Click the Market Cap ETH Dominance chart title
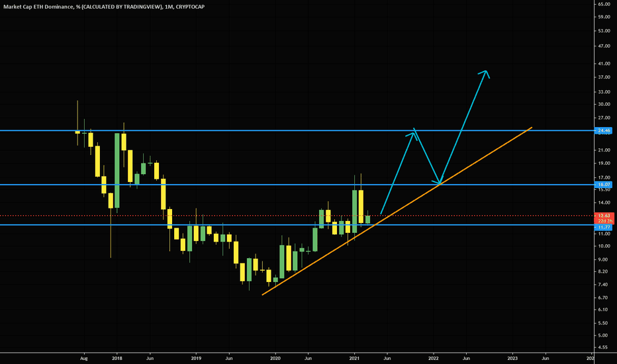617x364 pixels. point(104,7)
